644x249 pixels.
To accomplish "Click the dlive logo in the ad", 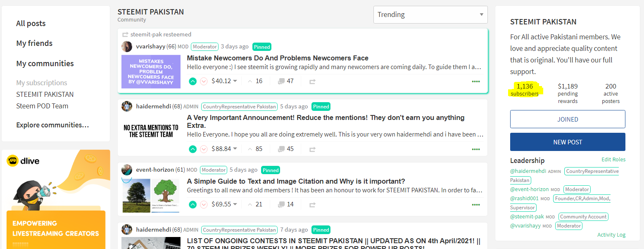I will pos(23,160).
